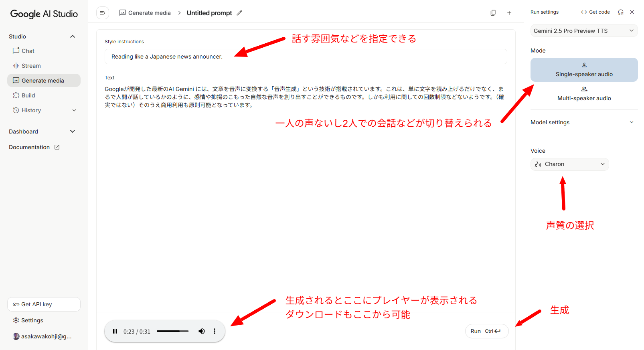Click the reset settings icon beside Get code
This screenshot has width=644, height=350.
tap(620, 12)
